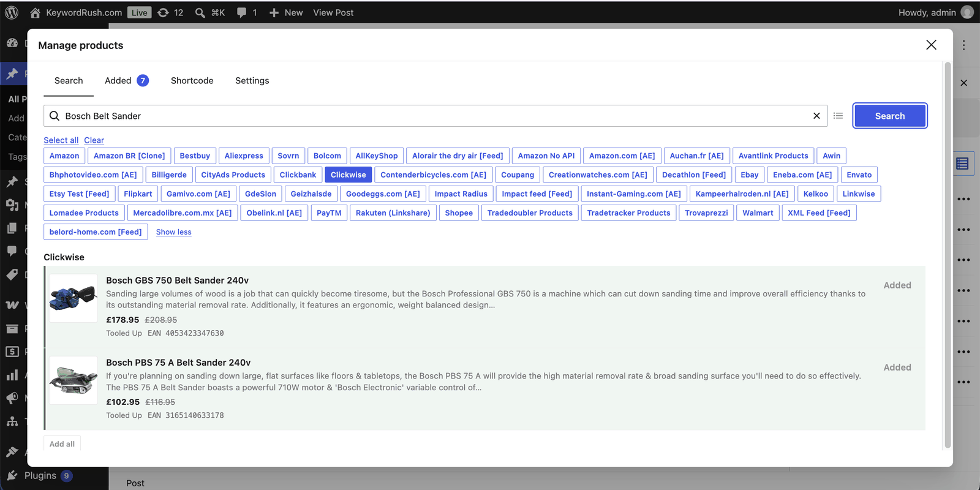980x490 pixels.
Task: Select the Search tab
Action: coord(69,80)
